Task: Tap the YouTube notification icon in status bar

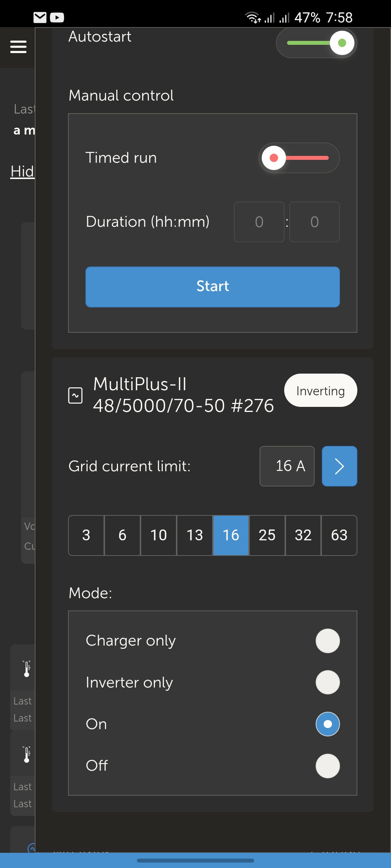Action: pyautogui.click(x=57, y=17)
